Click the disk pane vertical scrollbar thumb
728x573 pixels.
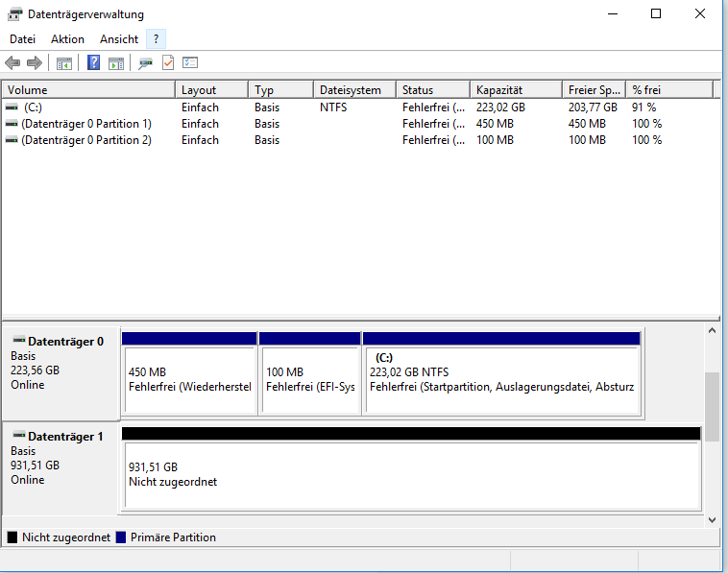(x=713, y=407)
